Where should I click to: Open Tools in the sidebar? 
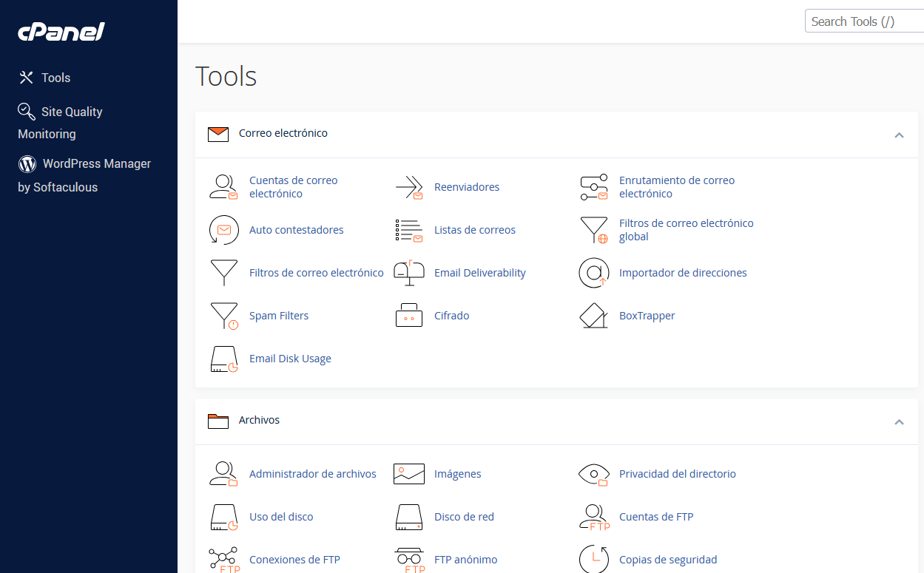[55, 78]
